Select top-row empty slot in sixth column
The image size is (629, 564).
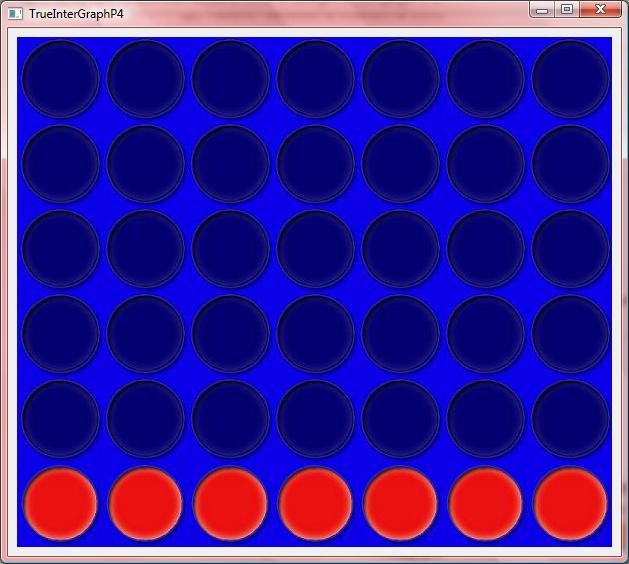tap(486, 79)
